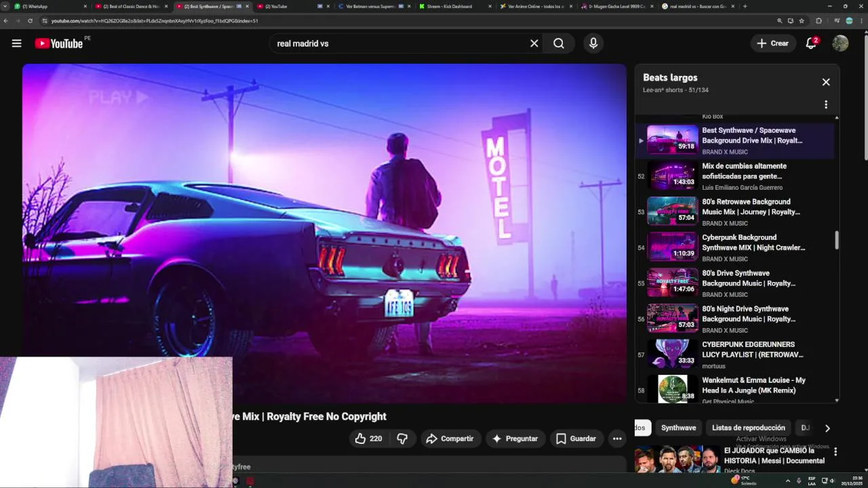Screen dimensions: 868x488
Task: Switch to 'real madrid vs - Buscar con Google' tab
Action: (697, 6)
